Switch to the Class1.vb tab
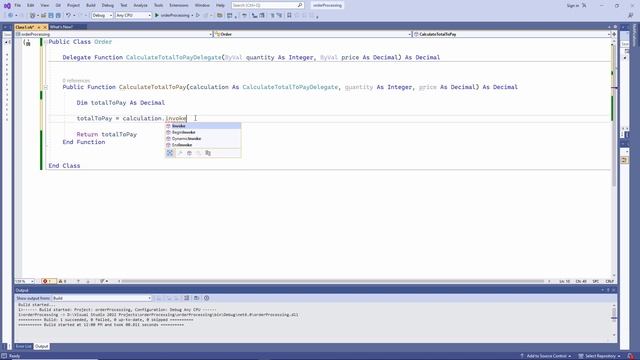Screen dimensions: 640x360 tap(25, 27)
